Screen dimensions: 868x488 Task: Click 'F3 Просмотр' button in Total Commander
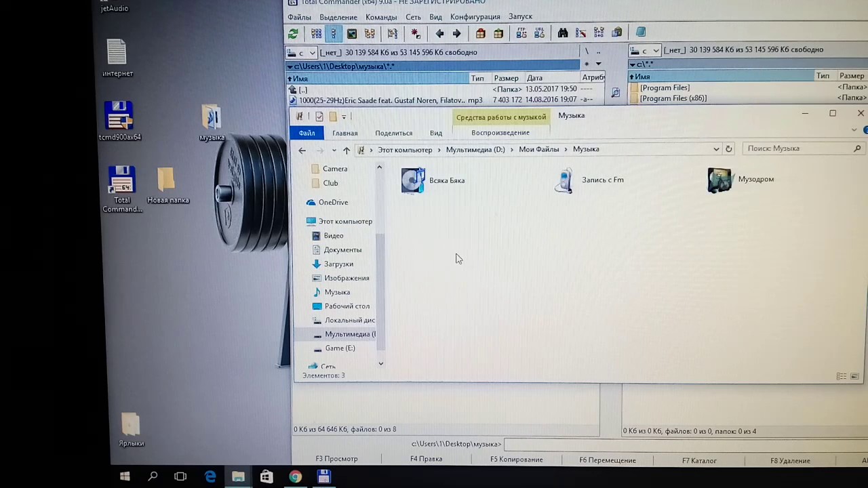pyautogui.click(x=336, y=459)
